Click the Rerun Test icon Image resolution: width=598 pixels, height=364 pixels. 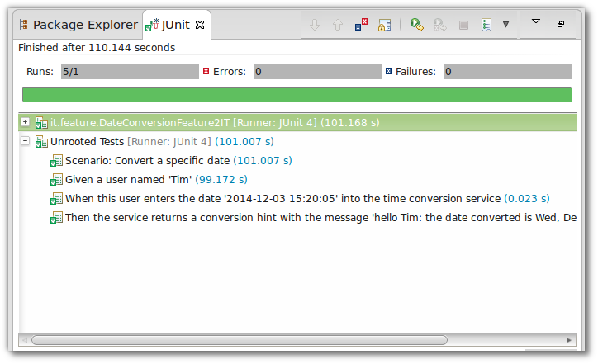(417, 25)
